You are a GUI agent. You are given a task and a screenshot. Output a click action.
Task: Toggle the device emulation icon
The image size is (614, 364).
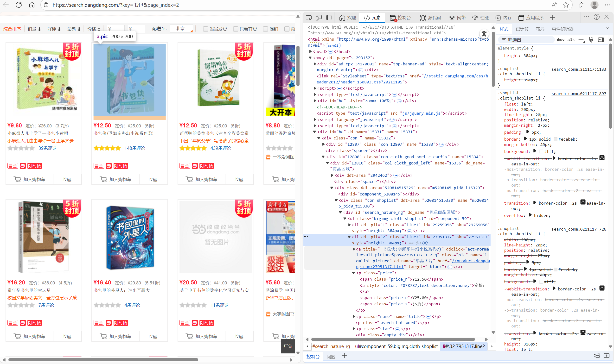(319, 18)
